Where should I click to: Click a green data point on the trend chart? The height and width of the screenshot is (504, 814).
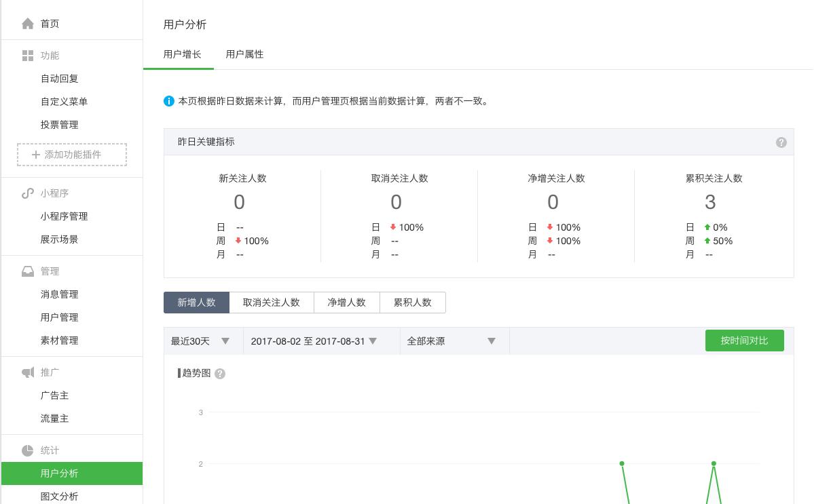622,463
